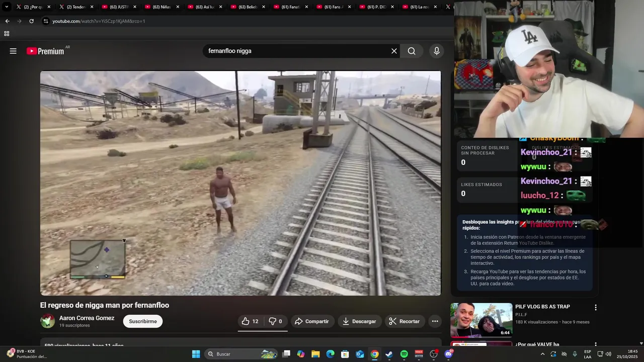Launch Microsoft Edge from the taskbar

coord(330,354)
